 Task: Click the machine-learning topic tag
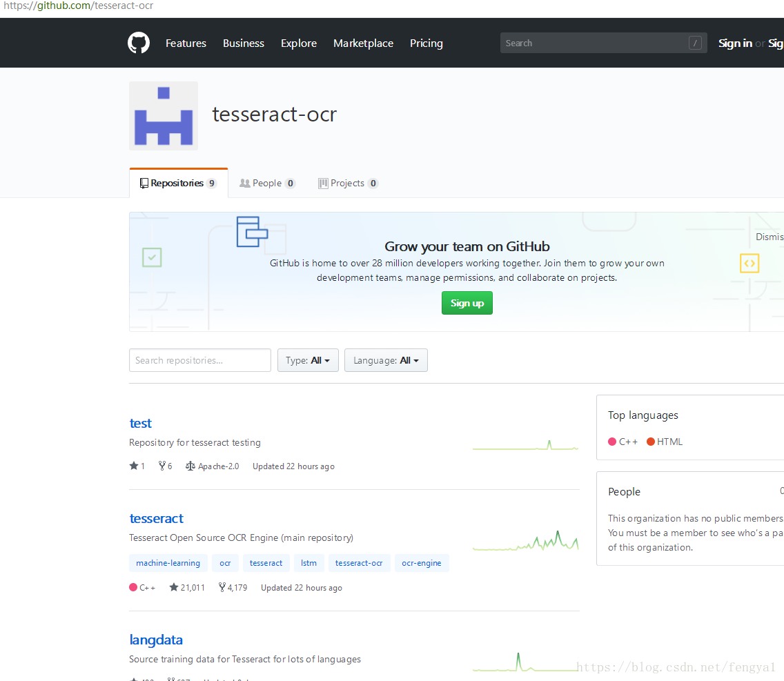tap(168, 563)
